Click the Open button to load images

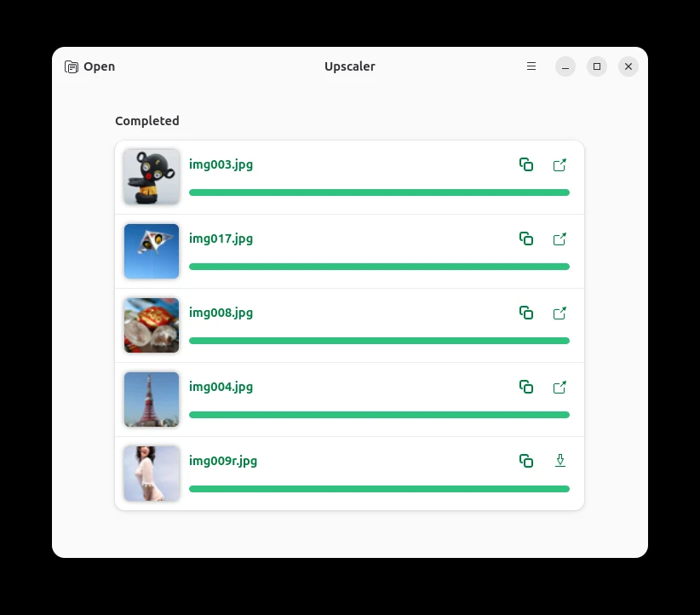pos(89,66)
